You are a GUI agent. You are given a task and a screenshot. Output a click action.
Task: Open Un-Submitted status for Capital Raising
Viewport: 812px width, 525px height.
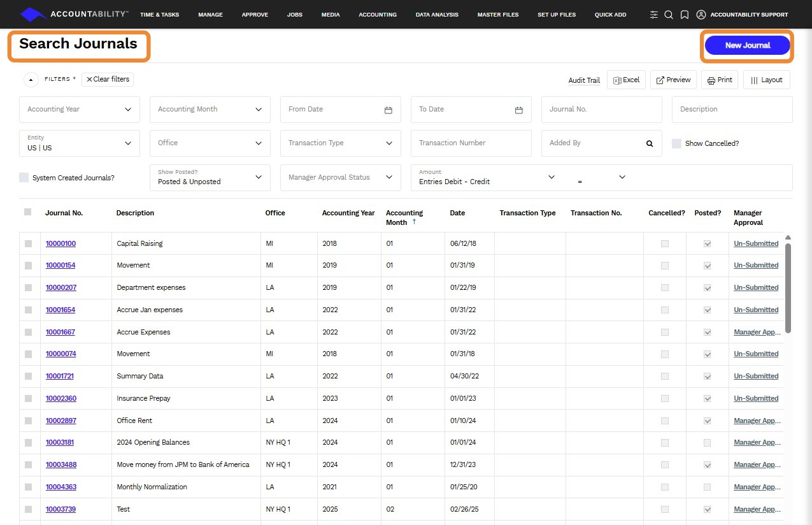756,243
